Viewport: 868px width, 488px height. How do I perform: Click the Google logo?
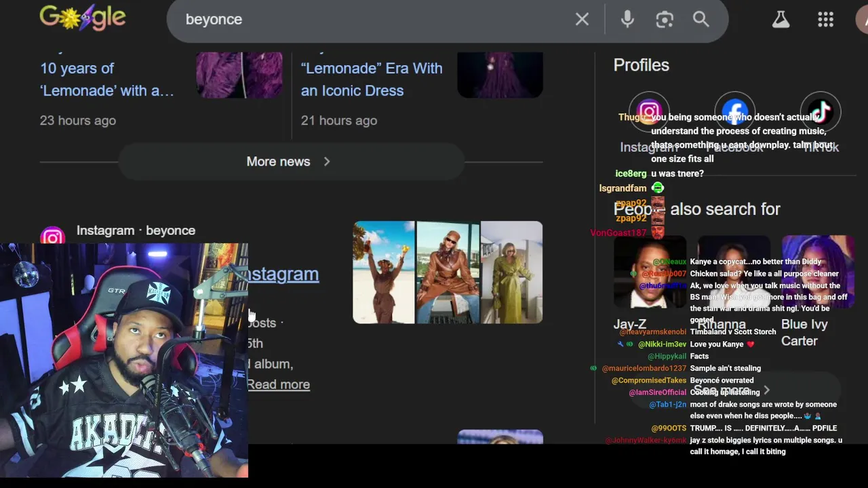pyautogui.click(x=83, y=18)
